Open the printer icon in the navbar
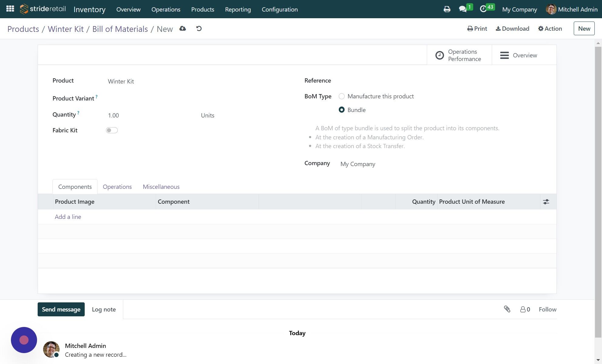Screen dimensions: 602x364 [447, 9]
